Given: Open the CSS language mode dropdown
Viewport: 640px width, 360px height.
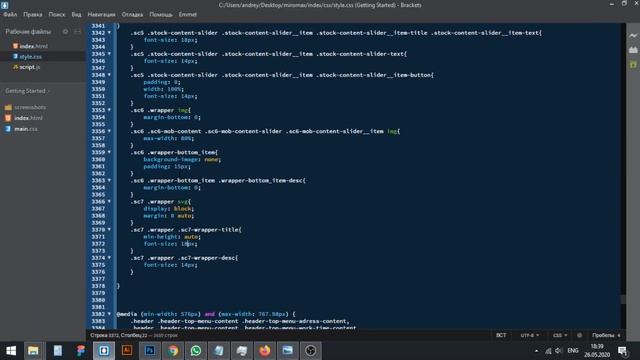Looking at the screenshot, I should (x=560, y=335).
